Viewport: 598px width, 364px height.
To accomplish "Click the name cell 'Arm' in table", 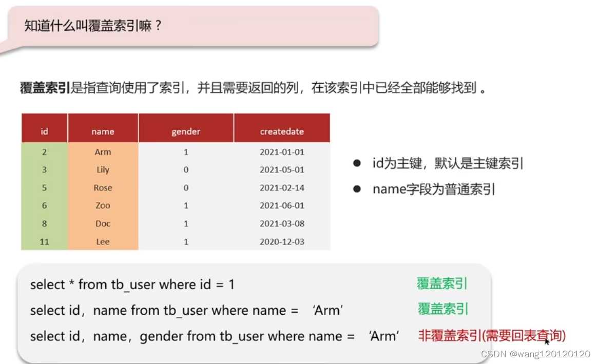I will 103,152.
